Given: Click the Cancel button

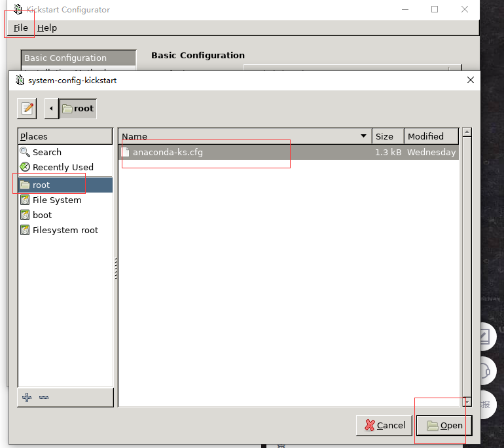Looking at the screenshot, I should 384,426.
